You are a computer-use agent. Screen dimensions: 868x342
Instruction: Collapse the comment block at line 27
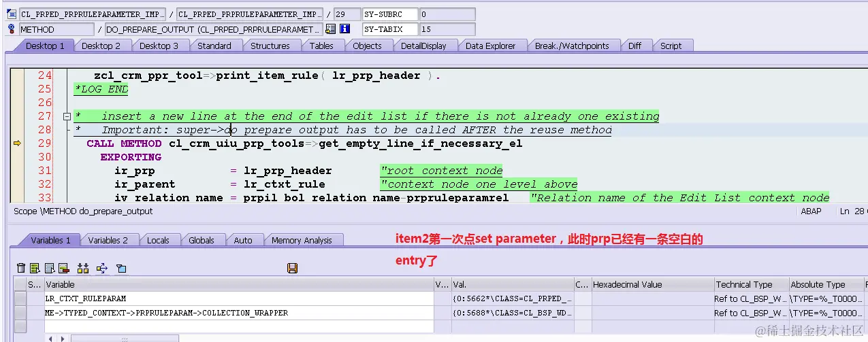(x=67, y=116)
